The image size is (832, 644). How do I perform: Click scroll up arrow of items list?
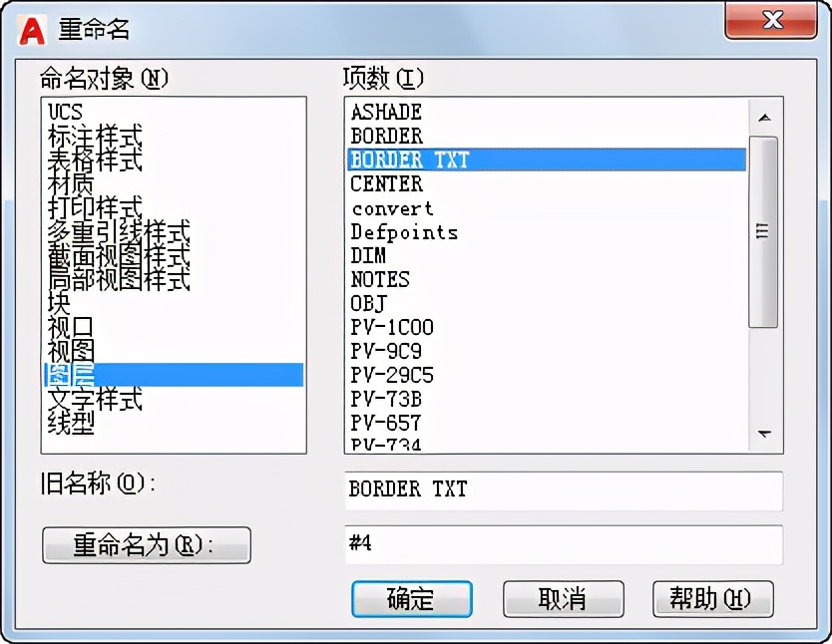pos(764,118)
